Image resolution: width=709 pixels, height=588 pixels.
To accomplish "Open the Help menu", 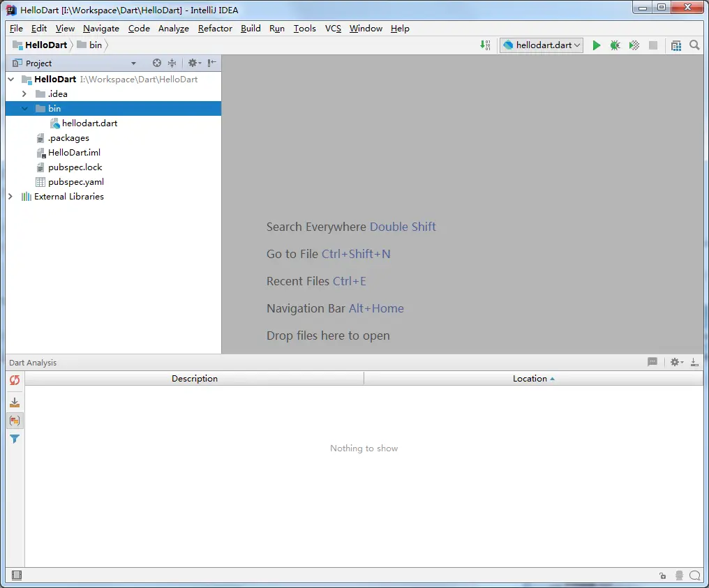I will click(x=400, y=29).
